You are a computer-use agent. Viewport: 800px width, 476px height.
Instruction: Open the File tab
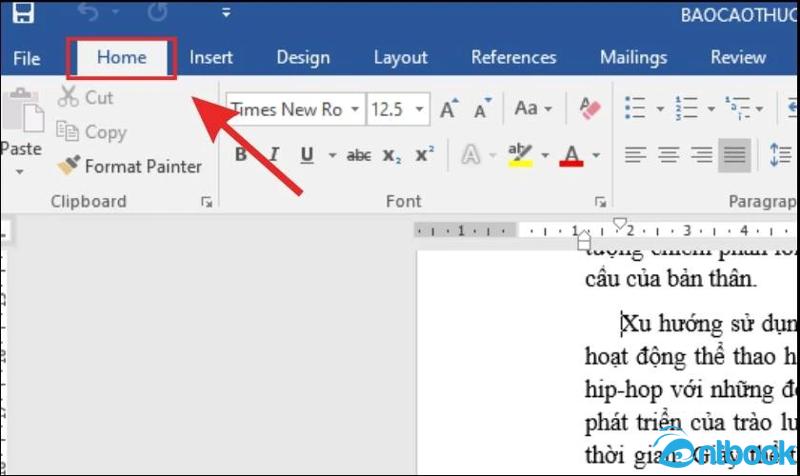click(27, 58)
